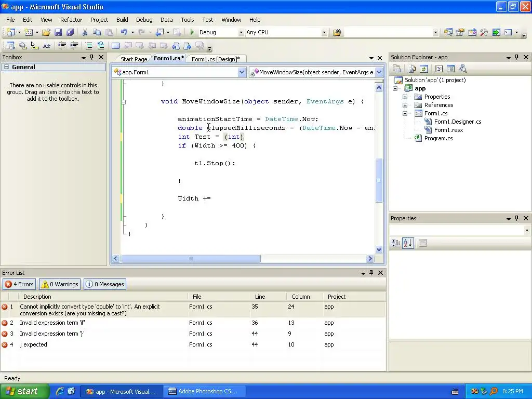Image resolution: width=532 pixels, height=399 pixels.
Task: Click the Find combo box input field
Action: pyautogui.click(x=388, y=33)
